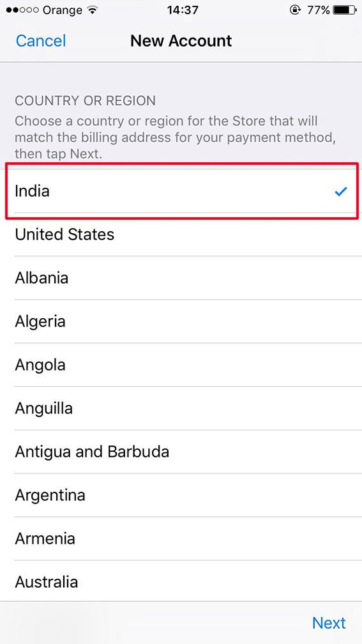This screenshot has width=362, height=644.
Task: Tap the blue checkmark beside India
Action: [x=341, y=191]
